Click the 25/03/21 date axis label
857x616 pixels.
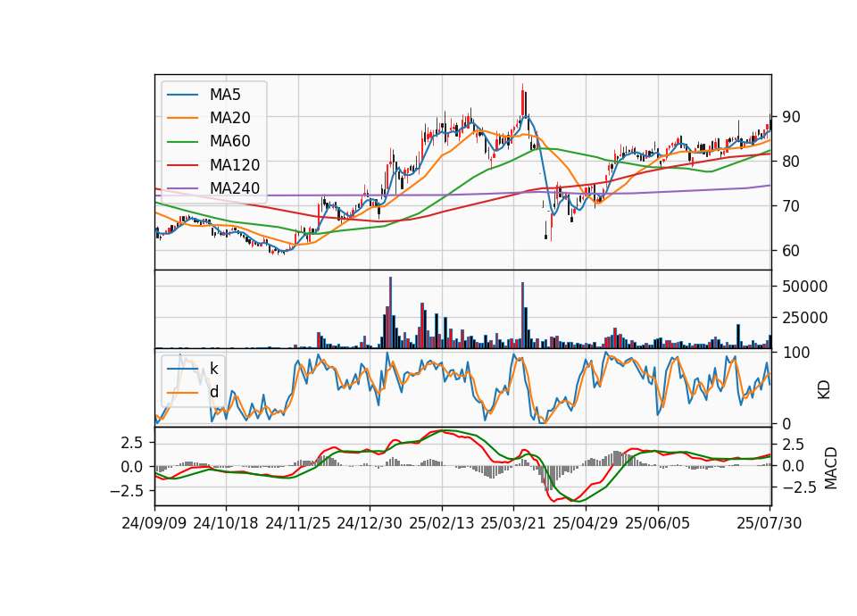513,523
